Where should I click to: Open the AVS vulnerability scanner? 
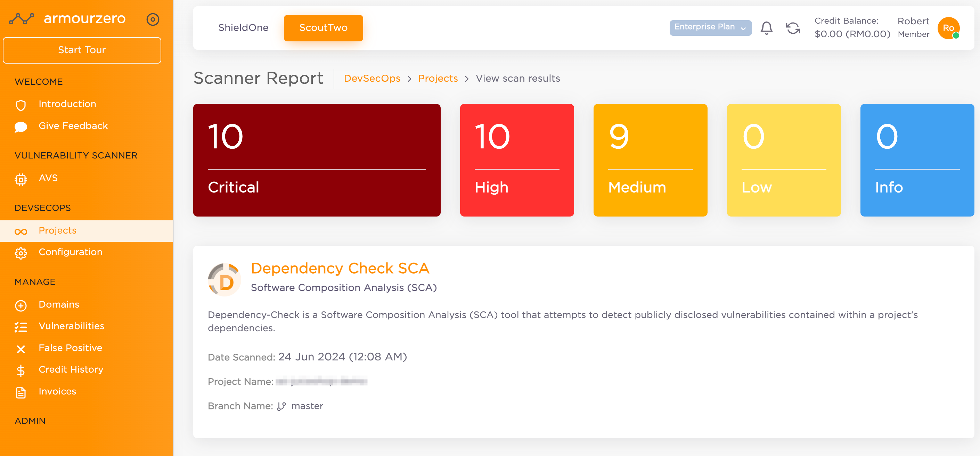pyautogui.click(x=48, y=178)
